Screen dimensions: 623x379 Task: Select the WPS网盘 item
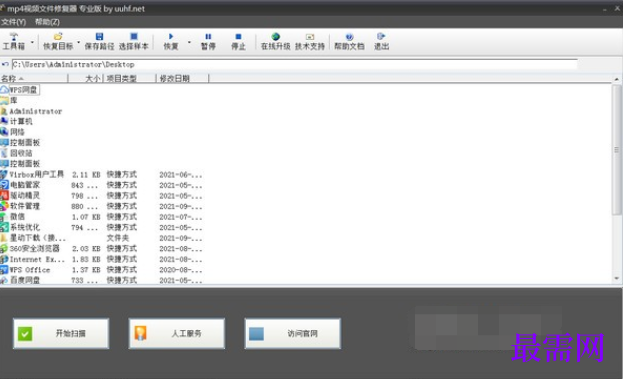click(x=19, y=90)
